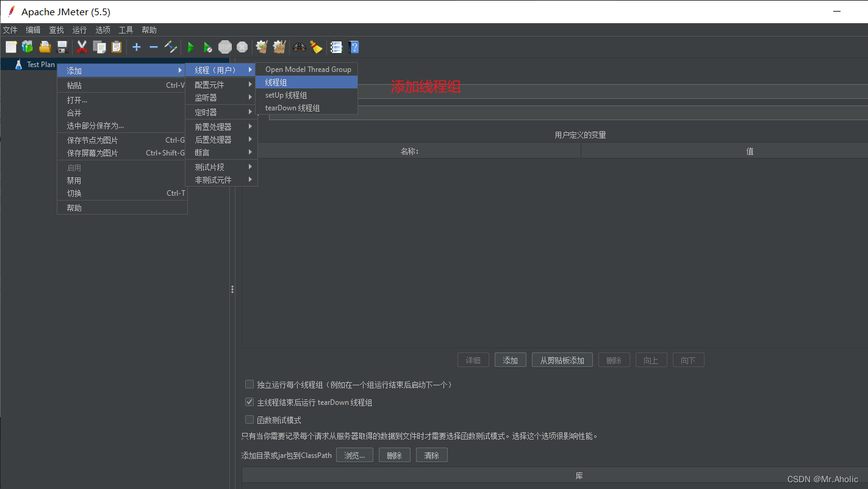Click the 从剪贴板添加 button
868x489 pixels.
coord(562,360)
